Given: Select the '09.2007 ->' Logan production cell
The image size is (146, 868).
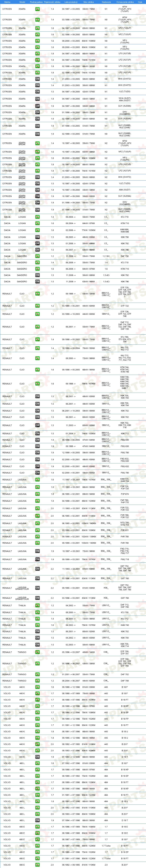Looking at the screenshot, I should (x=71, y=250).
